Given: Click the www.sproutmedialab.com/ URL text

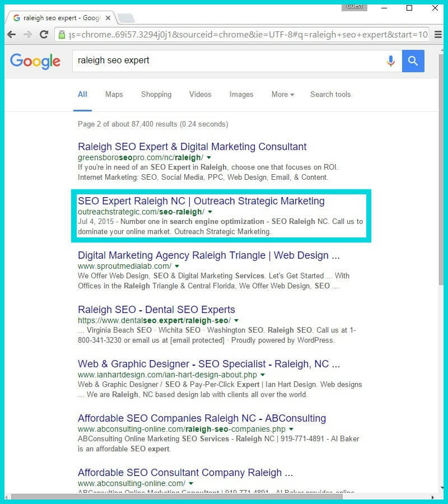Looking at the screenshot, I should [125, 266].
